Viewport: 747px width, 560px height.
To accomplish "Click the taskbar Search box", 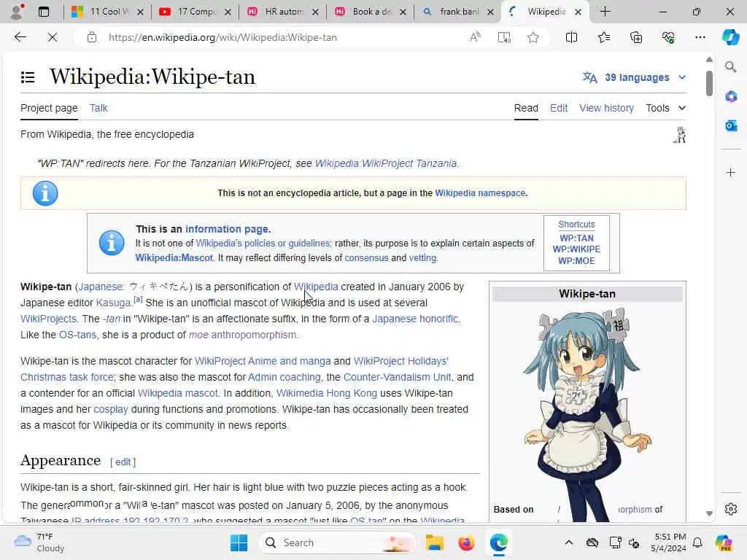I will [337, 542].
